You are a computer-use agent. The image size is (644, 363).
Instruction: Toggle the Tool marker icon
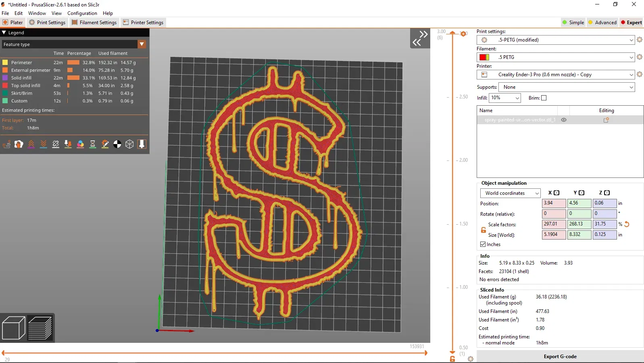point(142,144)
